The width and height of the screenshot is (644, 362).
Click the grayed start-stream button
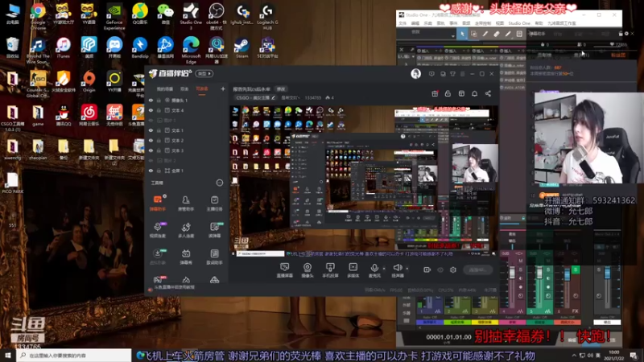(477, 270)
